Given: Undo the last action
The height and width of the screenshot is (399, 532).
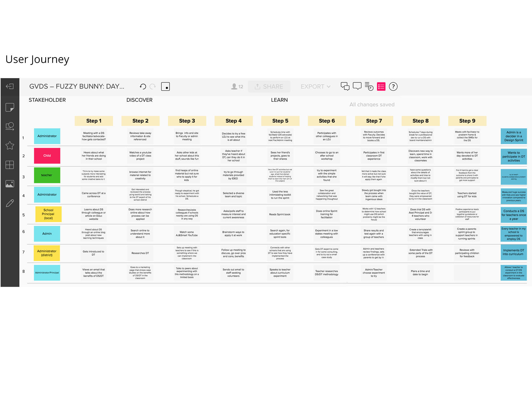Looking at the screenshot, I should [143, 86].
